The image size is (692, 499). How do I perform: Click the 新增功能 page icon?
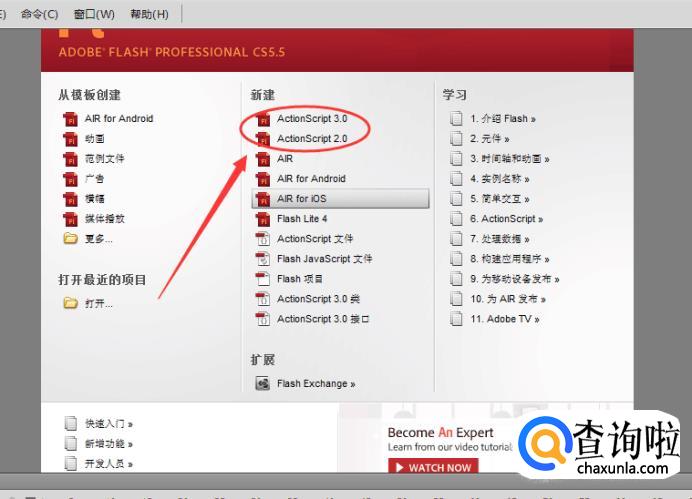click(70, 443)
